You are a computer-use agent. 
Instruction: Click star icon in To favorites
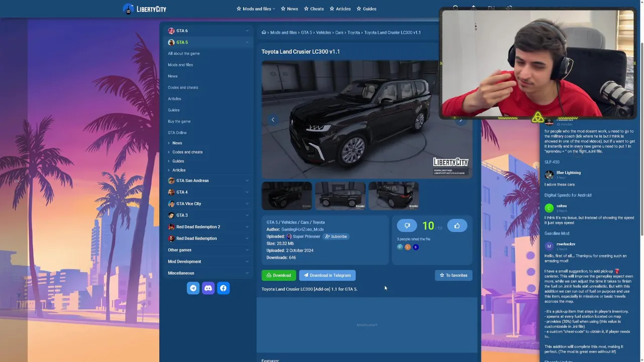tap(442, 276)
